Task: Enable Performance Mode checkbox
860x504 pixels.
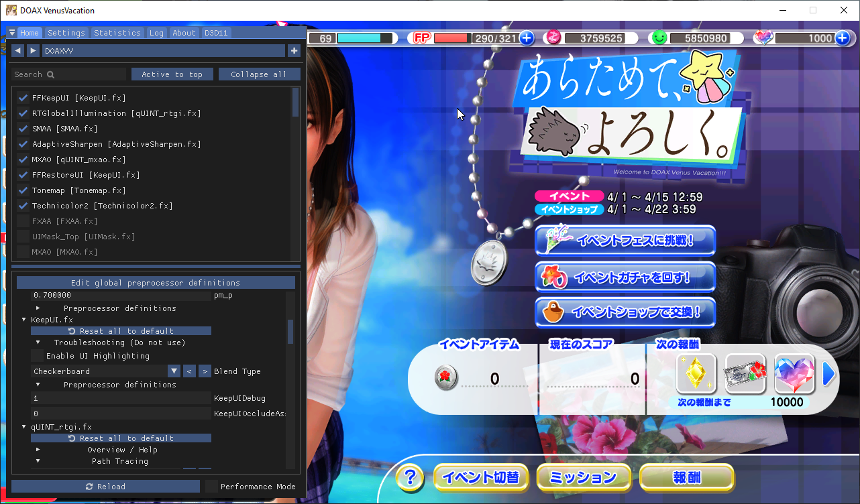Action: pos(211,487)
